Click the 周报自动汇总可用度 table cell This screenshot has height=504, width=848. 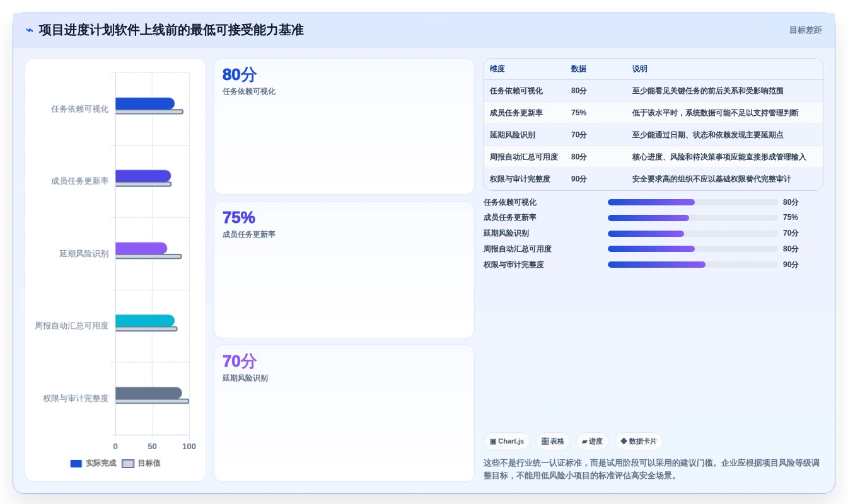pyautogui.click(x=524, y=157)
